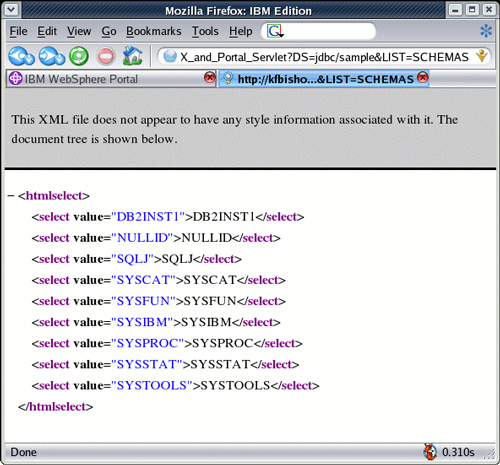Focus the Google search box
This screenshot has width=500, height=465.
pyautogui.click(x=328, y=31)
